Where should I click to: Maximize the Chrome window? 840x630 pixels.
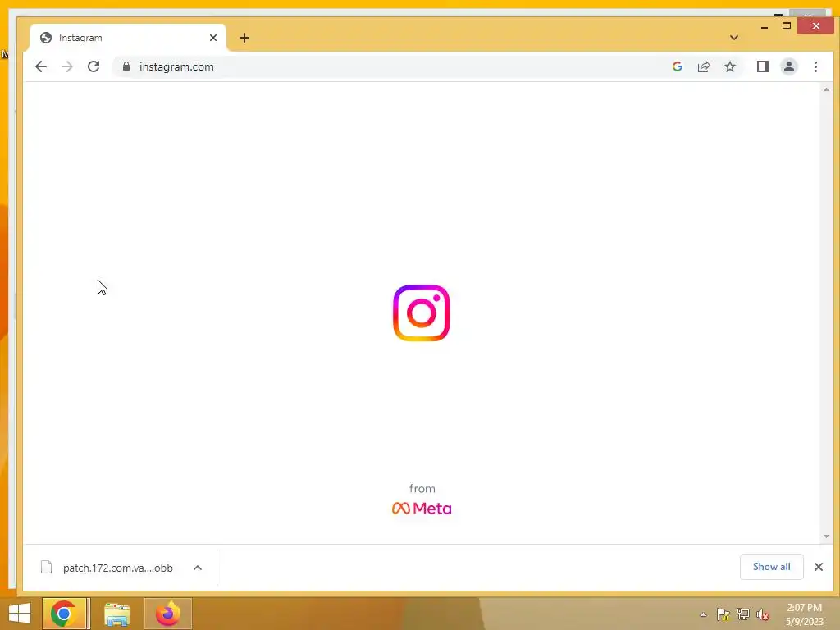pos(787,25)
